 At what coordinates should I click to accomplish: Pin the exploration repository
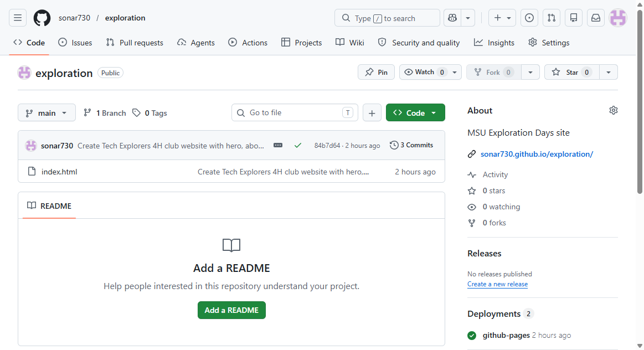376,73
